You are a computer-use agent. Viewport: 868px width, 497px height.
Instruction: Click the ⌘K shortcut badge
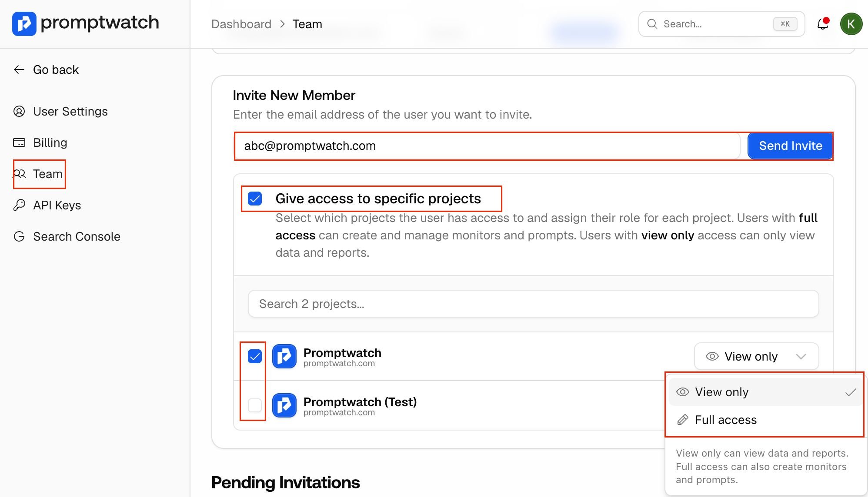pos(785,24)
